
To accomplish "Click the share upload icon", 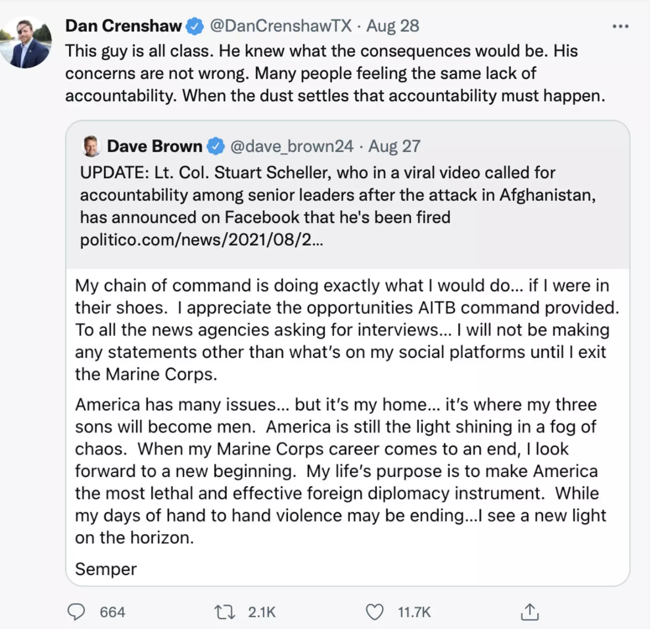I will point(530,612).
